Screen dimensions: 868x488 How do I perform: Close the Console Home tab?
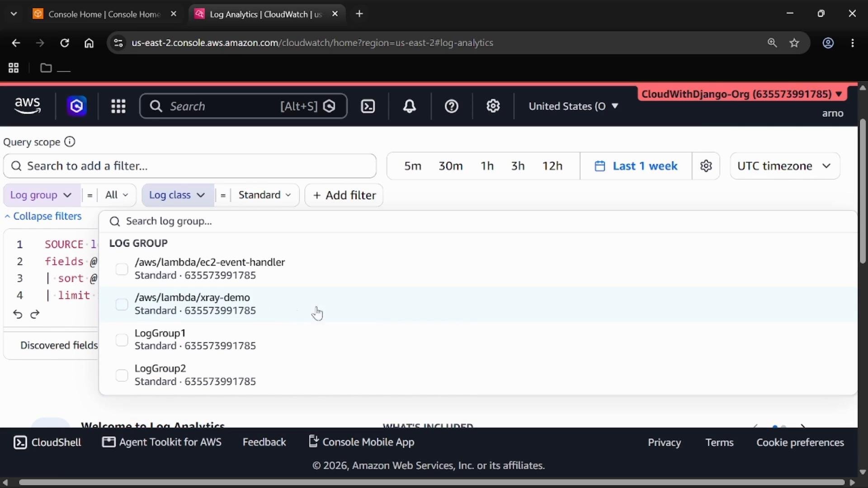(x=174, y=14)
